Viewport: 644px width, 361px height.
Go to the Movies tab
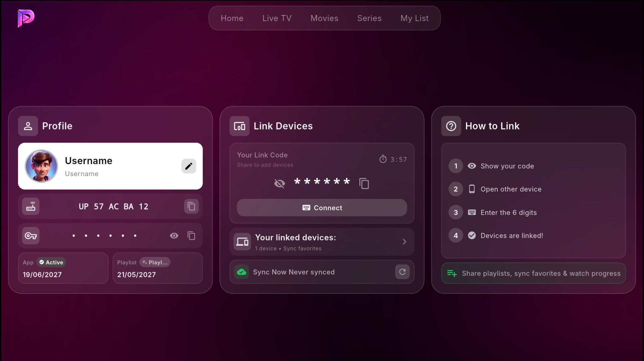(324, 18)
